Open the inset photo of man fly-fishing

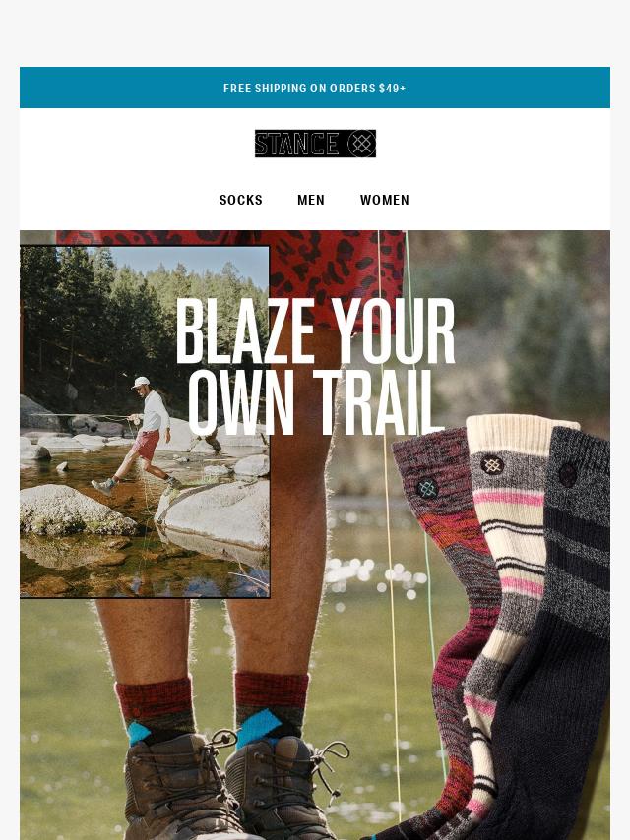(145, 422)
